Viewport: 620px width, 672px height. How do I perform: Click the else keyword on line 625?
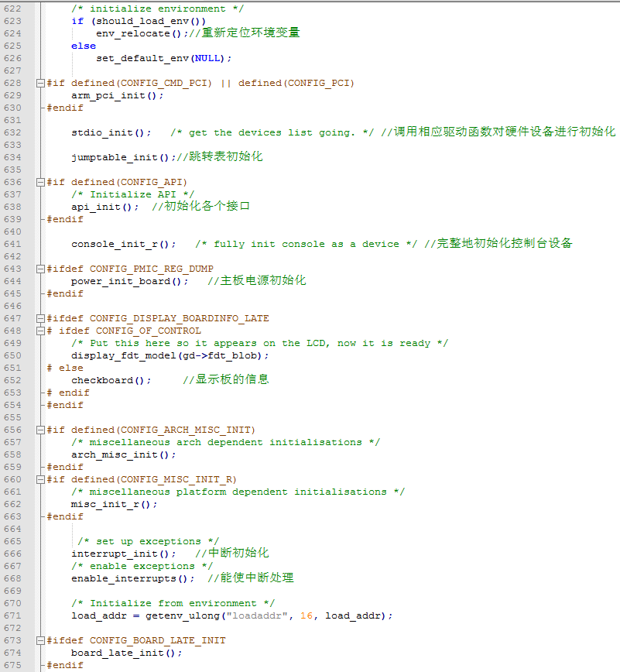click(84, 46)
